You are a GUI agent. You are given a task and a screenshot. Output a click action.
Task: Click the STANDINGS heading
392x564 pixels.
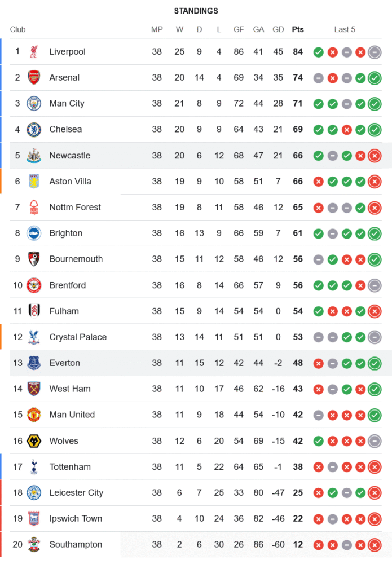pyautogui.click(x=196, y=11)
